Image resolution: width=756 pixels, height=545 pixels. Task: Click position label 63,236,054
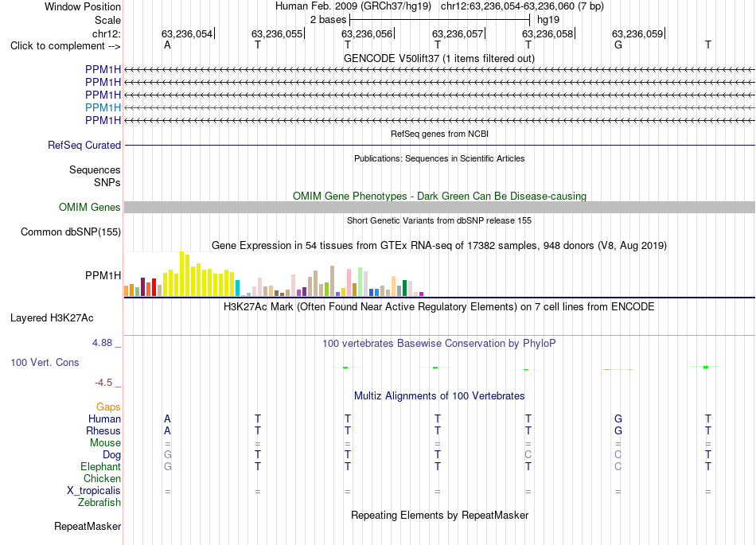tap(186, 33)
